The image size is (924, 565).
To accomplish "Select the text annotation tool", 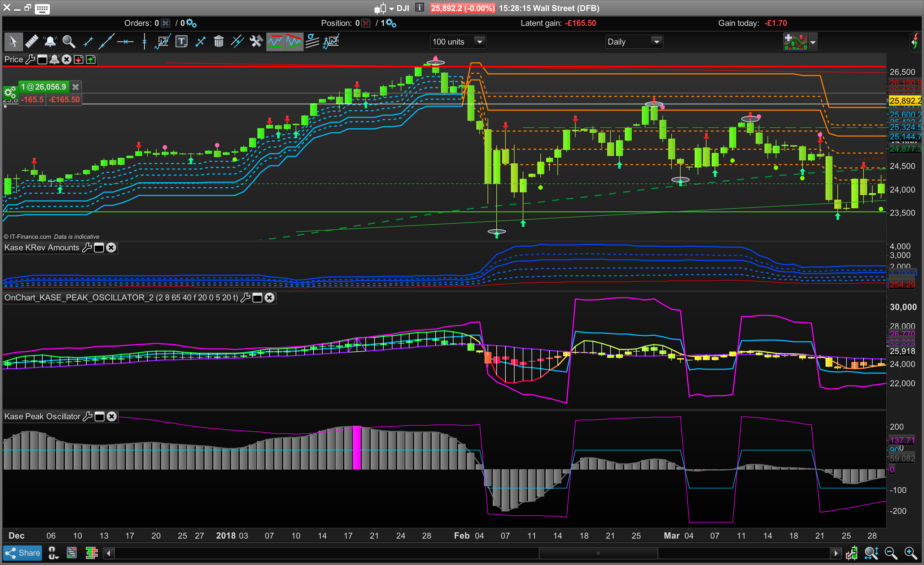I will point(182,41).
